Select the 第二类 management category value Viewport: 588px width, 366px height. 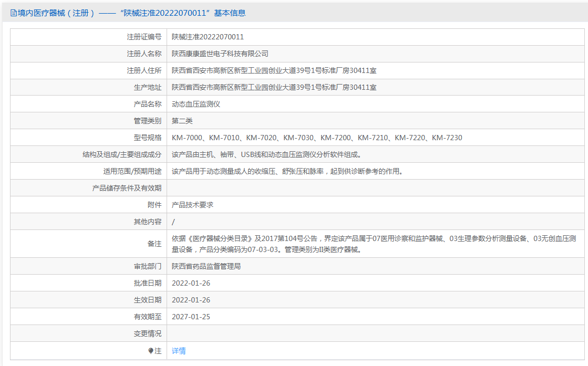182,121
